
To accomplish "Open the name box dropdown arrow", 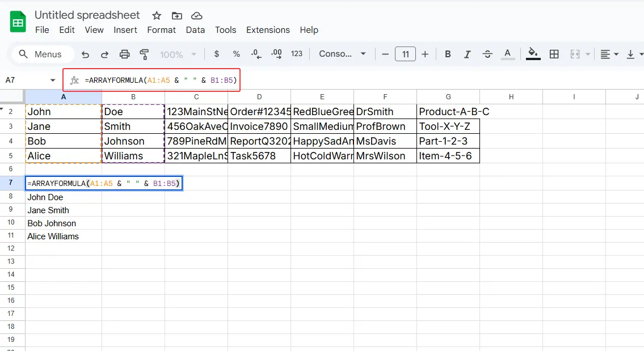I will (53, 81).
